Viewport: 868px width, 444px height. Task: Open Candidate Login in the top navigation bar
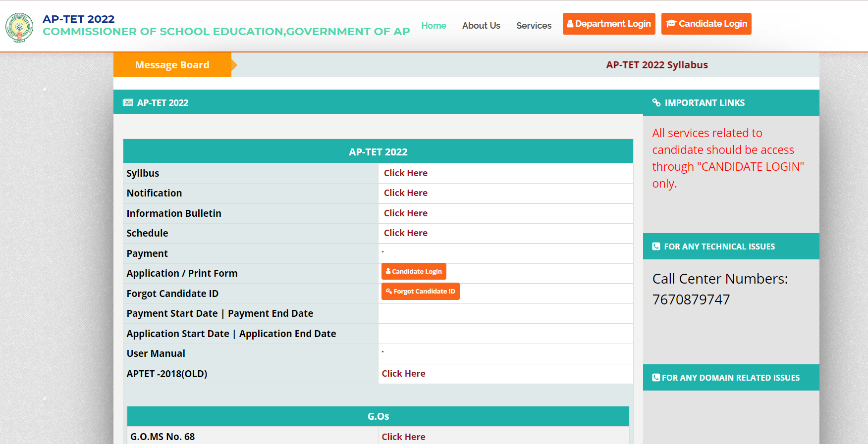click(x=706, y=24)
